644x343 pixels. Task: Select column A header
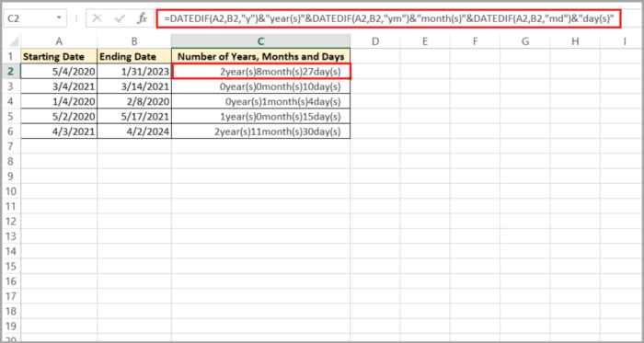(x=59, y=41)
